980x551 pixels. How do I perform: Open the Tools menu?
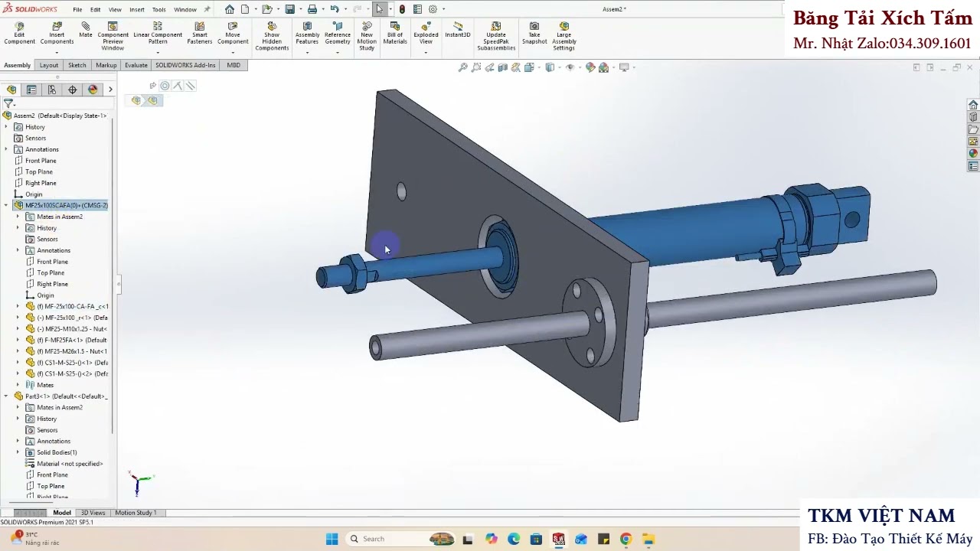158,10
